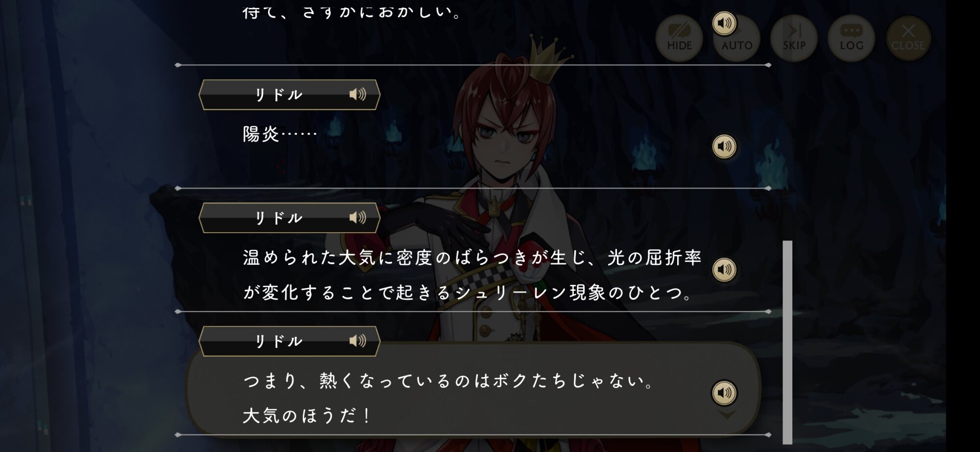Tap speaker icon in first リドル name tag
Image resolution: width=980 pixels, height=452 pixels.
pyautogui.click(x=358, y=94)
